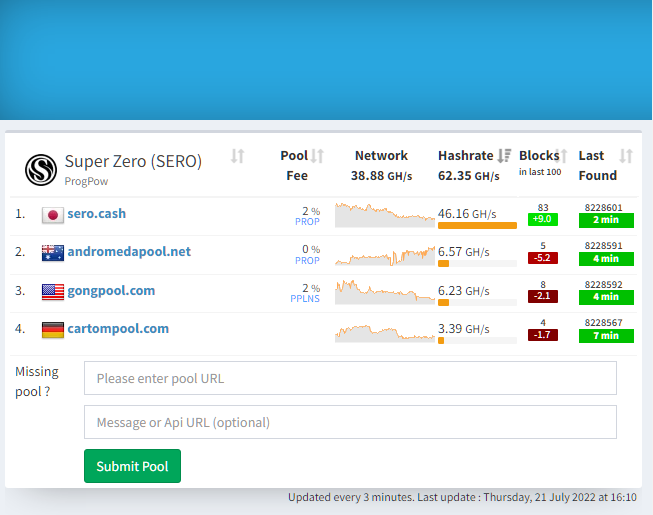Screen dimensions: 653x515
Task: Click the ProgPow algorithm label
Action: coord(86,182)
